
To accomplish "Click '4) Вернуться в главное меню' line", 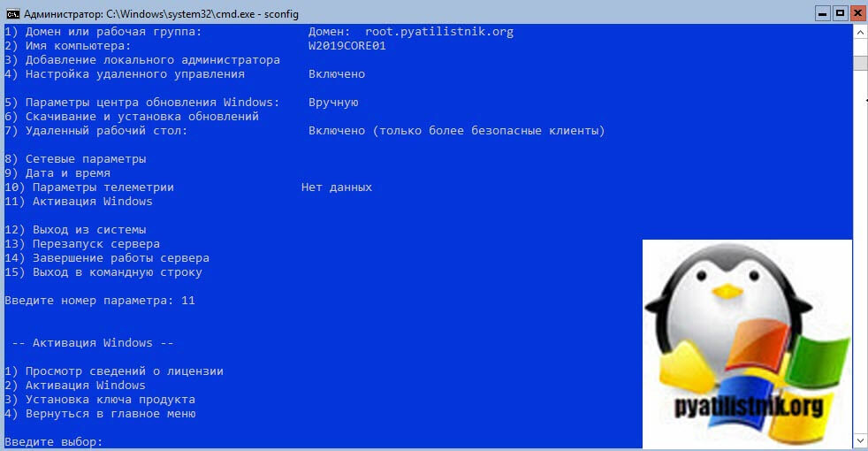I will pos(100,414).
